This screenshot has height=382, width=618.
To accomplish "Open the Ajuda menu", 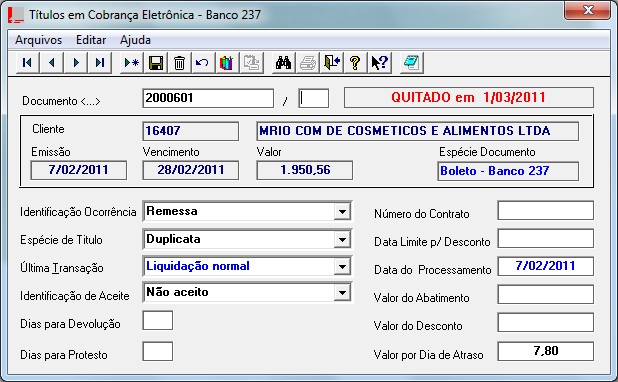I will coord(135,40).
